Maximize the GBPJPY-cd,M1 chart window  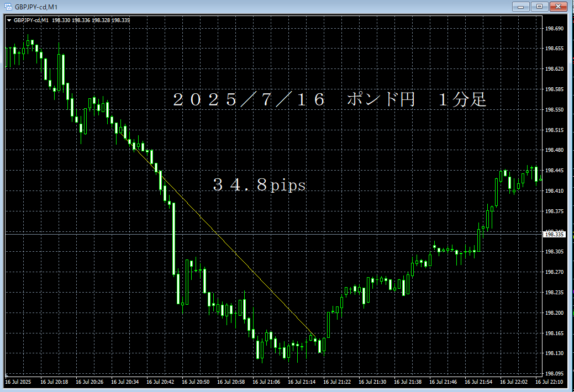pyautogui.click(x=539, y=7)
